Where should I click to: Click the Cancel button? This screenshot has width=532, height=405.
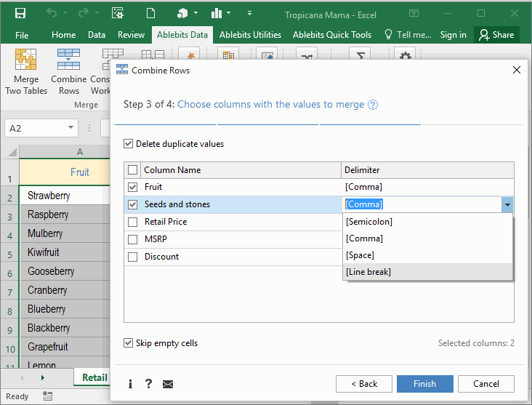pyautogui.click(x=486, y=384)
